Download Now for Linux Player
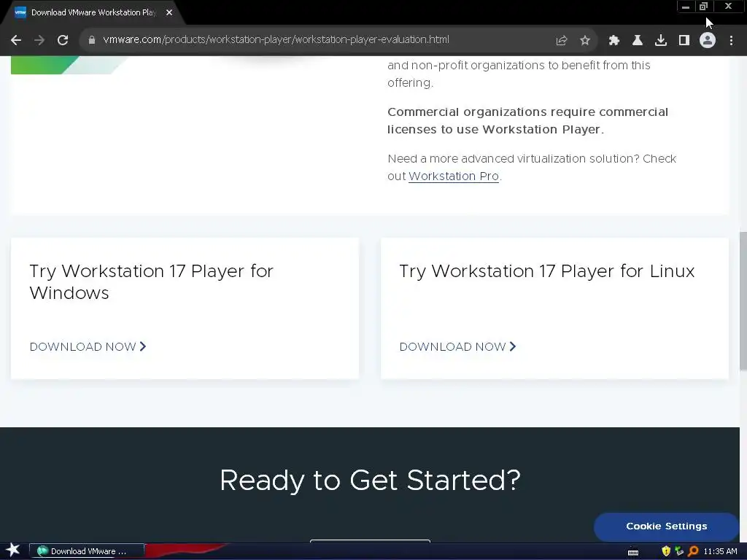Image resolution: width=747 pixels, height=560 pixels. 457,346
